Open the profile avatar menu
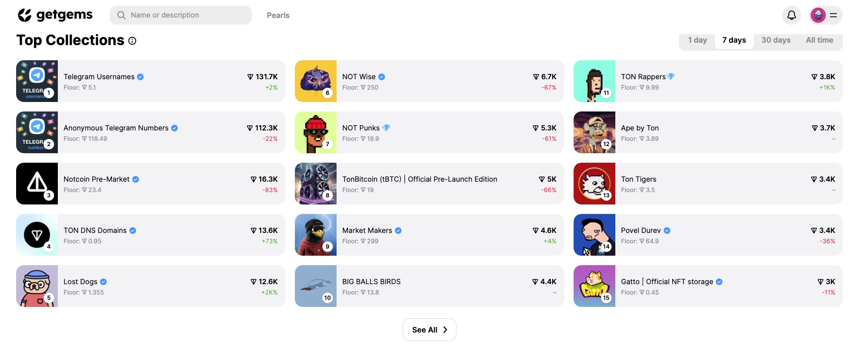This screenshot has height=361, width=868. 818,15
